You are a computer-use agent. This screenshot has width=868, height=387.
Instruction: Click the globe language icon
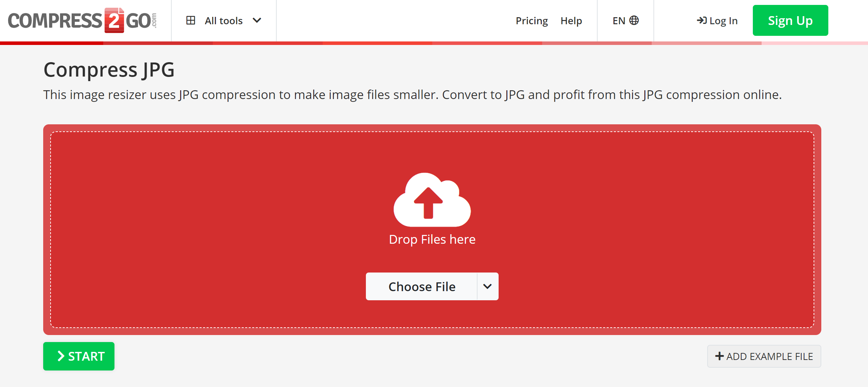634,20
